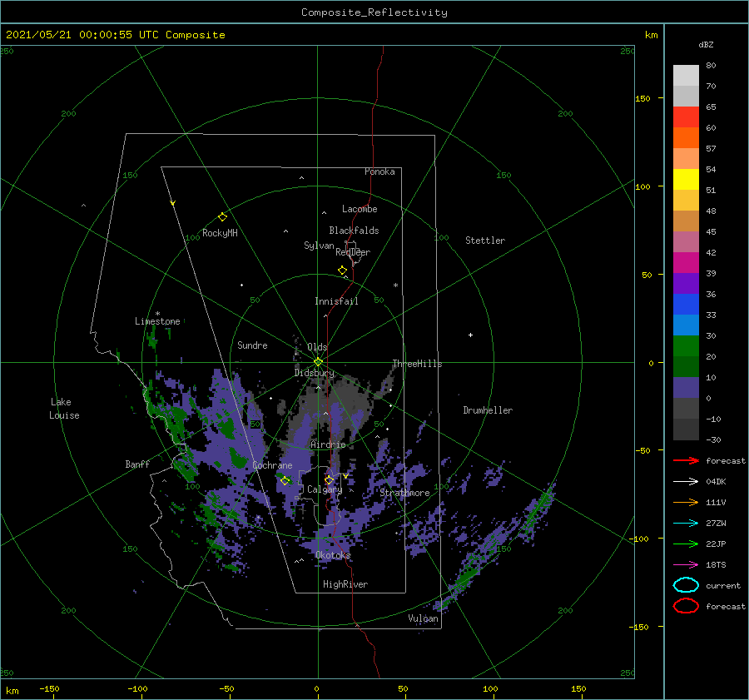Click the dBZ legend heading
749x700 pixels.
tap(706, 44)
